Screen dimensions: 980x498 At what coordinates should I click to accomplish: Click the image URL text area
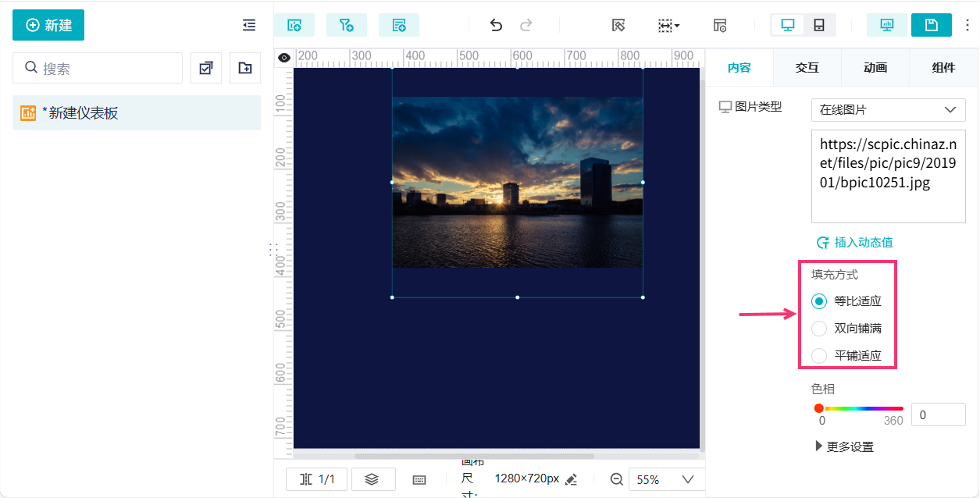[x=889, y=176]
